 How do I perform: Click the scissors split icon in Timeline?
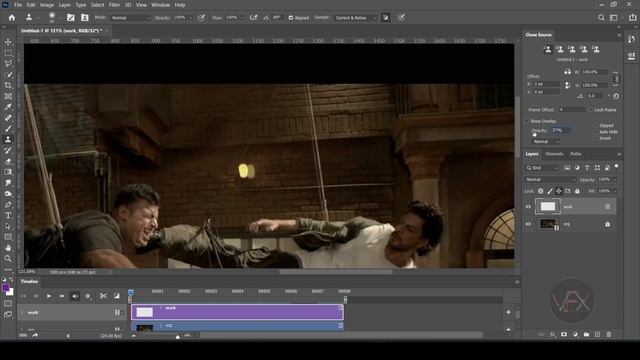click(103, 296)
